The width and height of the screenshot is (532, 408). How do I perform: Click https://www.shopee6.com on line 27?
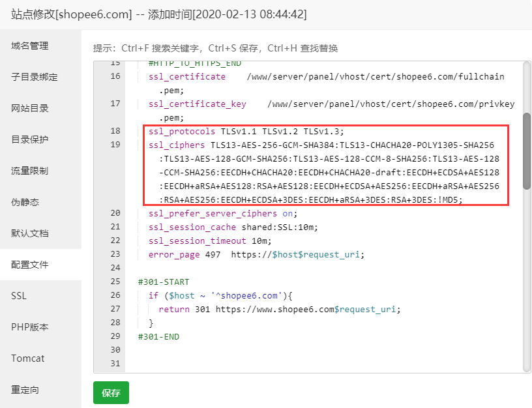275,310
